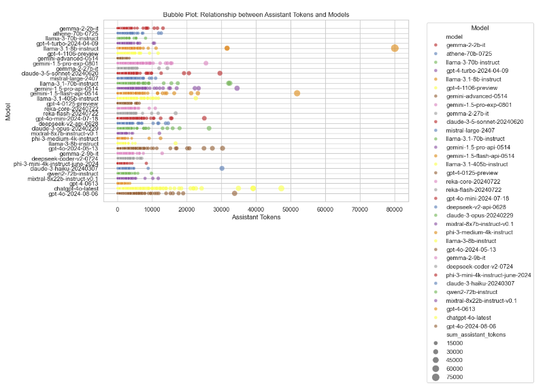Click legend entry 'reka-core-20240722'
547x392 pixels.
473,182
